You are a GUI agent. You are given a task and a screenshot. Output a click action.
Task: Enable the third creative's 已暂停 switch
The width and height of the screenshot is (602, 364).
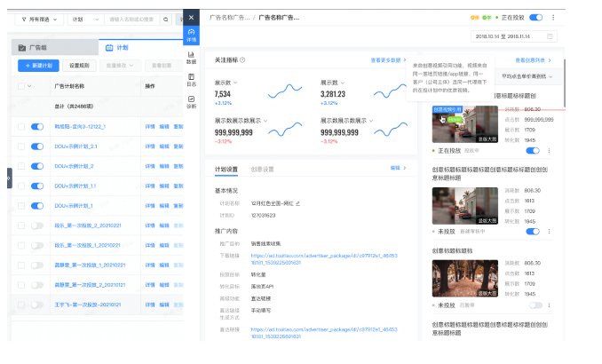coord(535,305)
